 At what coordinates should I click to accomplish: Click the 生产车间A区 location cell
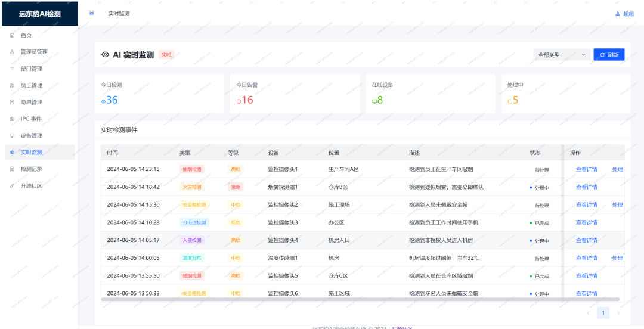[344, 169]
